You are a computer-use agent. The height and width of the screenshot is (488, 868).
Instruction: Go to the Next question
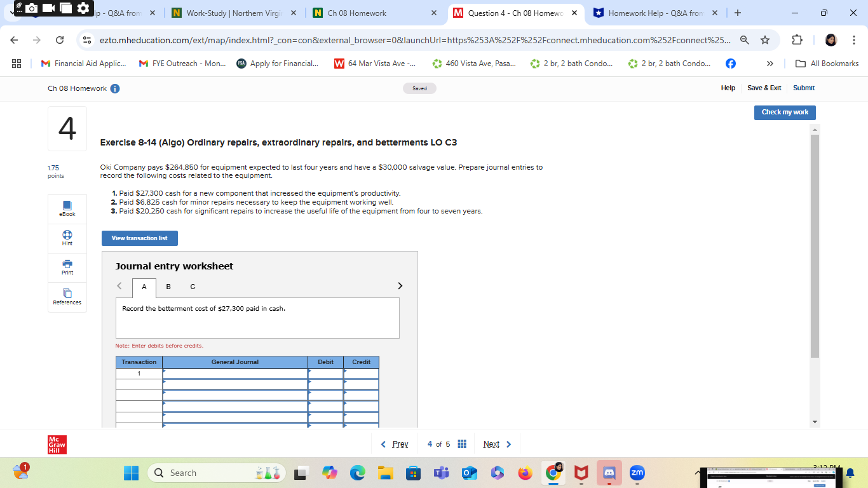(x=497, y=444)
